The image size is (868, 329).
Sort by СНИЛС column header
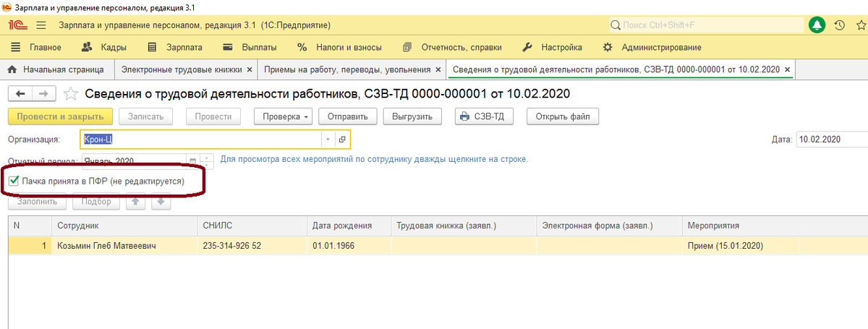(252, 226)
